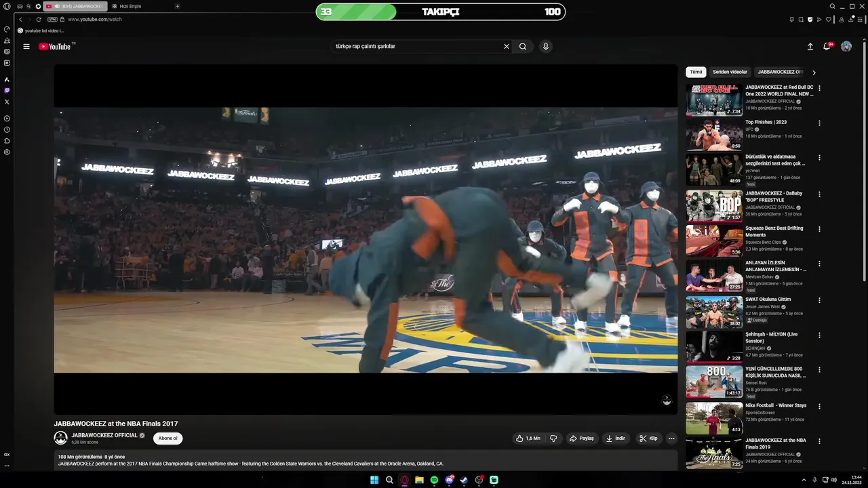Image resolution: width=868 pixels, height=488 pixels.
Task: Open Steam from the taskbar
Action: point(464,480)
